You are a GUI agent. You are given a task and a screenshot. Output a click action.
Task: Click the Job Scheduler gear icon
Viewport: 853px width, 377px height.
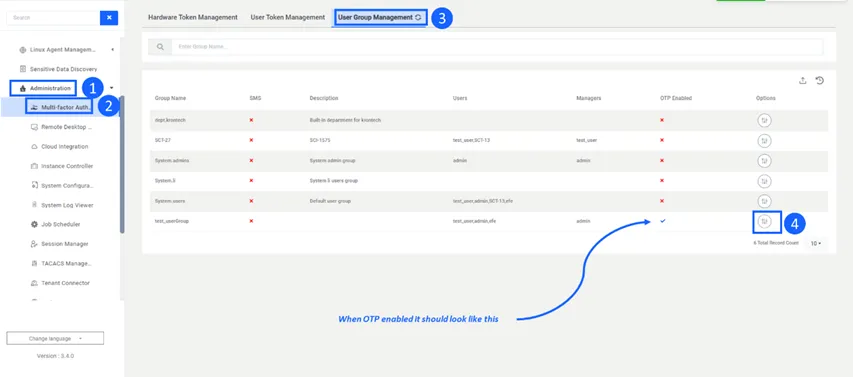[34, 224]
